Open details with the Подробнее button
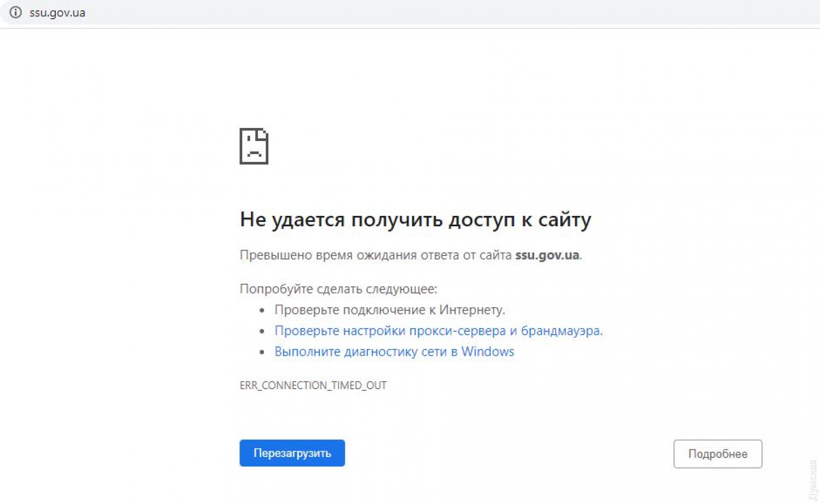 (x=717, y=454)
